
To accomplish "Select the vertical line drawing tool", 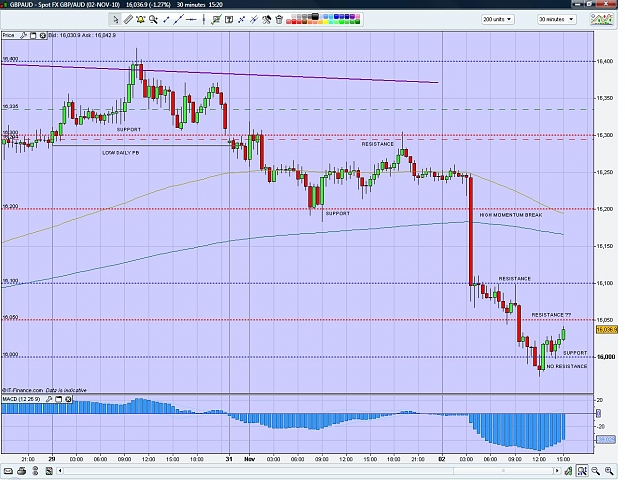I will pos(204,19).
